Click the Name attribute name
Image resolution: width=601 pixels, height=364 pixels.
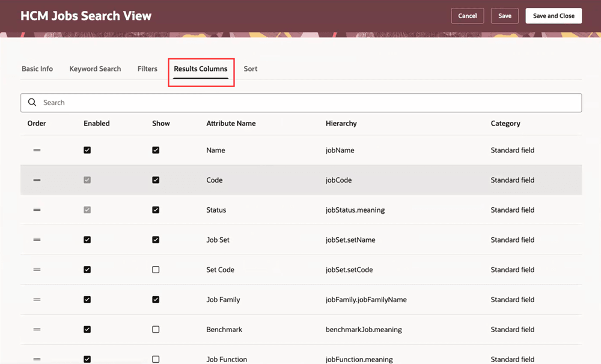pos(216,150)
